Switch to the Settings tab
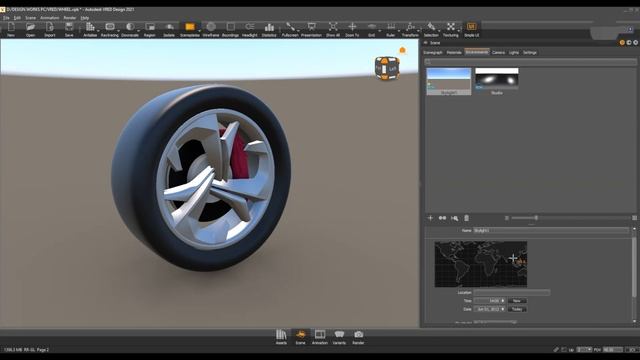 pos(530,53)
